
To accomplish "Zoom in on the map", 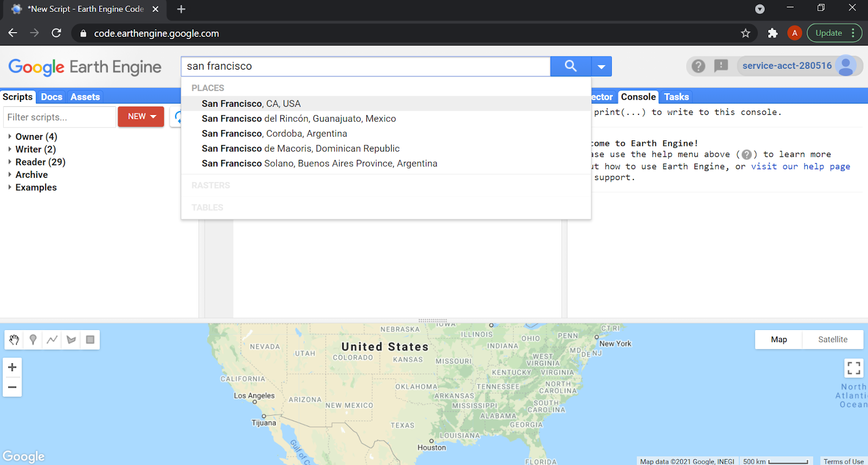I will [x=12, y=367].
